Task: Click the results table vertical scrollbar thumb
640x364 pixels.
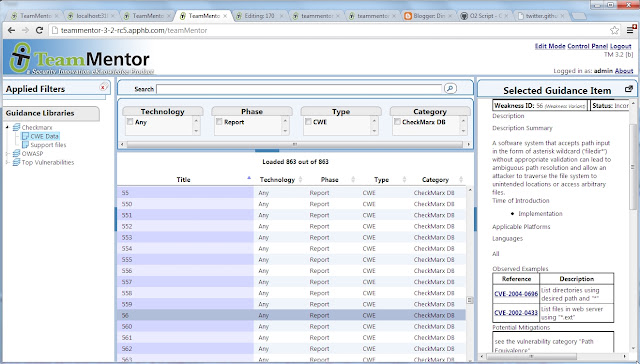Action: point(470,300)
